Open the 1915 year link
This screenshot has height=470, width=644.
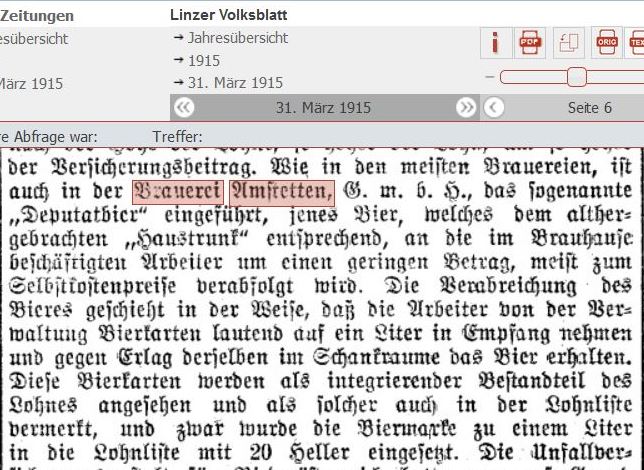coord(203,60)
